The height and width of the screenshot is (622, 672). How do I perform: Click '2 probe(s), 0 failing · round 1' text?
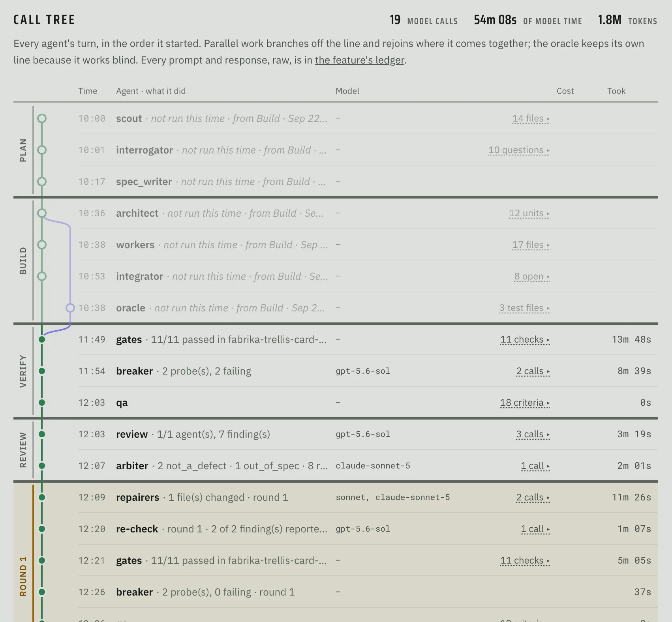(x=228, y=592)
